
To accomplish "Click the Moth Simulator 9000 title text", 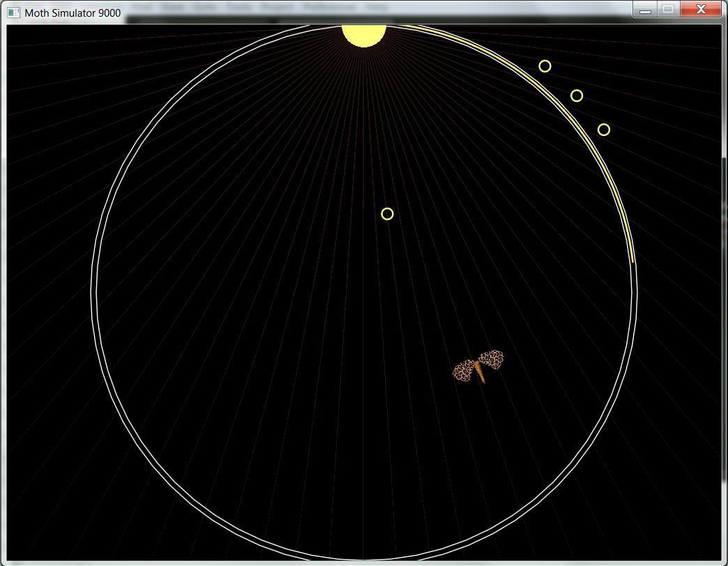I will pyautogui.click(x=73, y=13).
